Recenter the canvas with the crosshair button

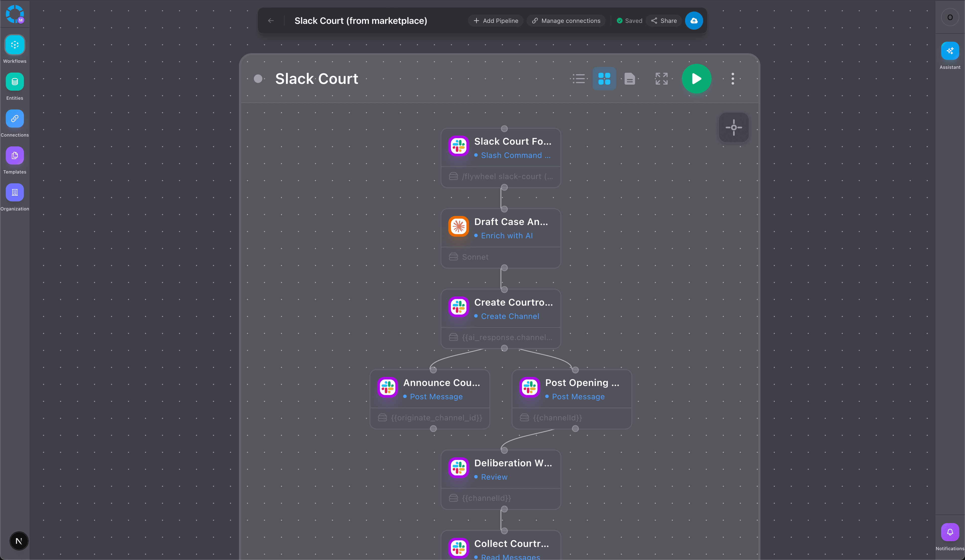(734, 128)
